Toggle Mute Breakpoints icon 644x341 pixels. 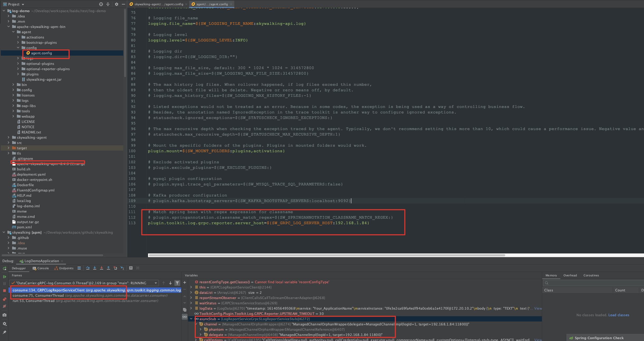pyautogui.click(x=4, y=306)
